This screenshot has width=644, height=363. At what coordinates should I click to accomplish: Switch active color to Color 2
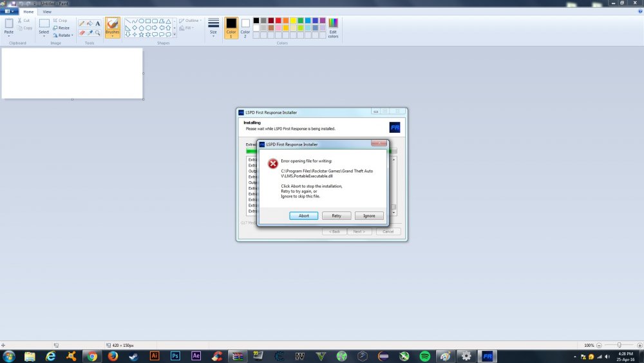[x=245, y=28]
